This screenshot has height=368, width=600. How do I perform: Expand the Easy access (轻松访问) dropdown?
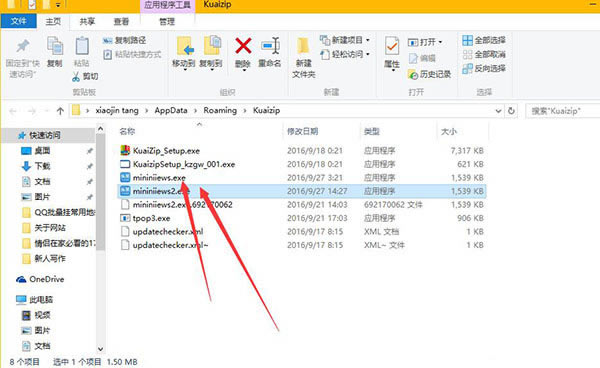(368, 54)
